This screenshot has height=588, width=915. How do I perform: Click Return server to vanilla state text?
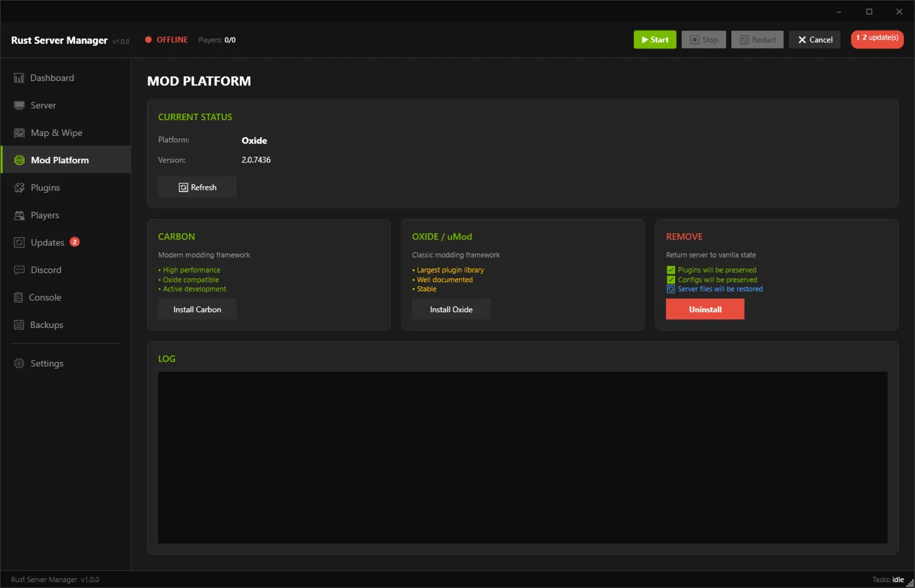pos(711,255)
